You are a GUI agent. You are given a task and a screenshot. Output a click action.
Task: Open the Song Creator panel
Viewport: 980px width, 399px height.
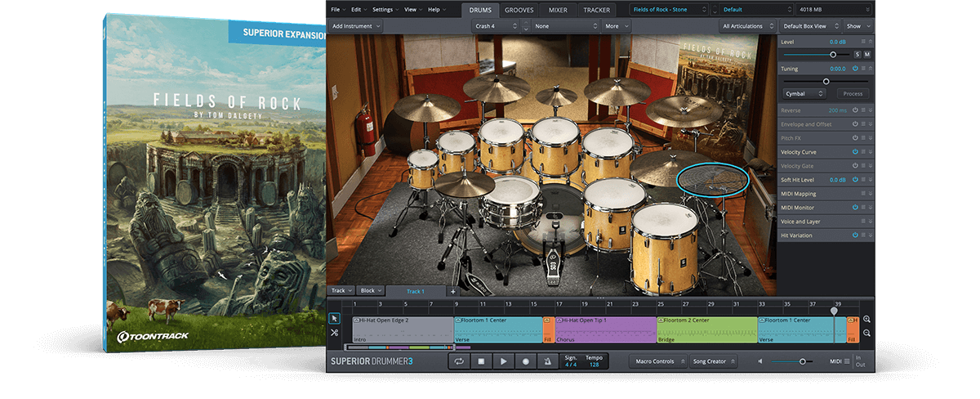point(712,361)
